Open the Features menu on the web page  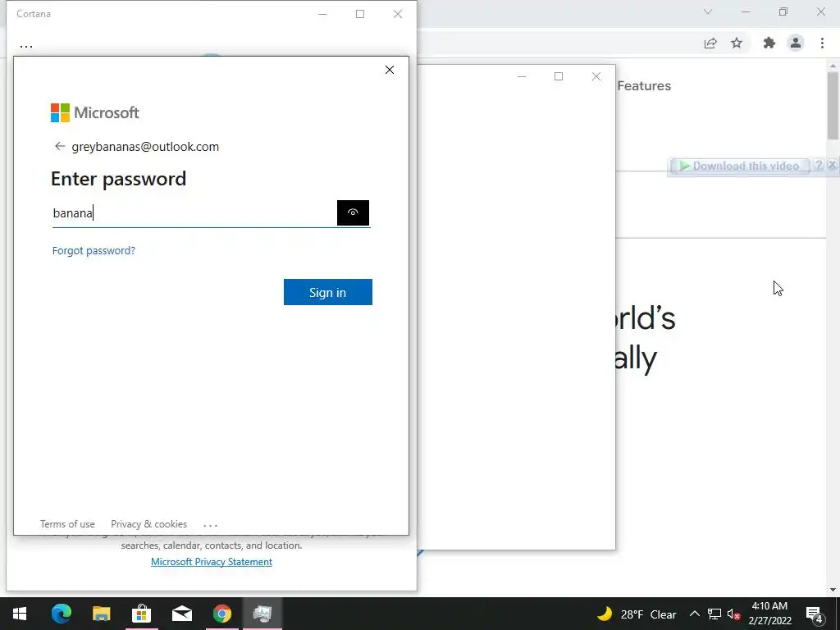pos(644,85)
